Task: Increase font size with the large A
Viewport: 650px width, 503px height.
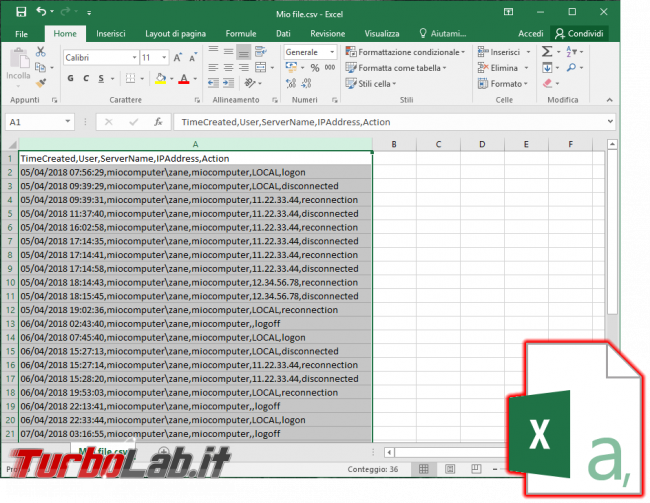Action: [177, 58]
